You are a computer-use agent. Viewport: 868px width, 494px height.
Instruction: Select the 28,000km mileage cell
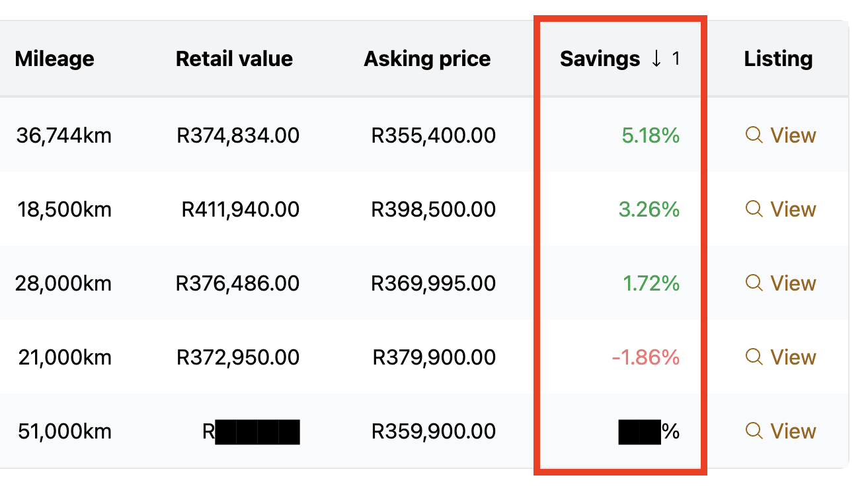63,283
